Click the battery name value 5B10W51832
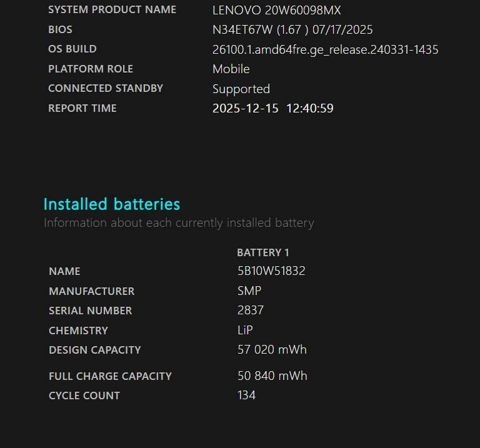The image size is (480, 448). (x=271, y=271)
